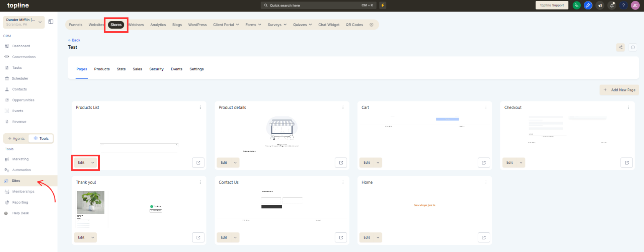Open the gear at end of Sites tabs
The image size is (644, 252).
[x=372, y=25]
